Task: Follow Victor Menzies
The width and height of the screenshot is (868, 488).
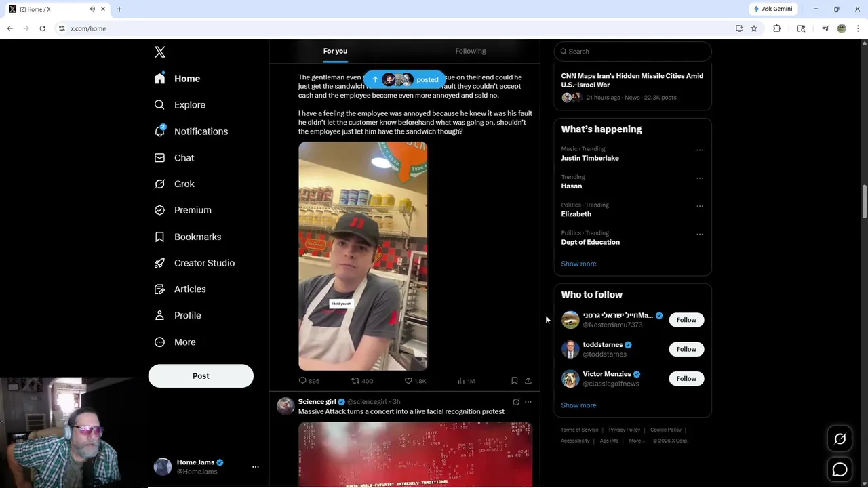Action: [686, 379]
